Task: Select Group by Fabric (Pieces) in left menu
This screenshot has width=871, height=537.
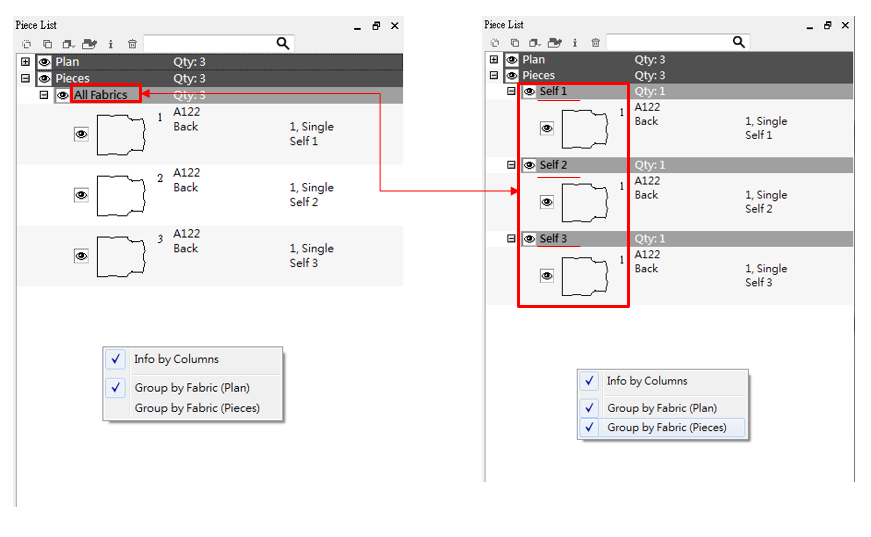Action: 197,408
